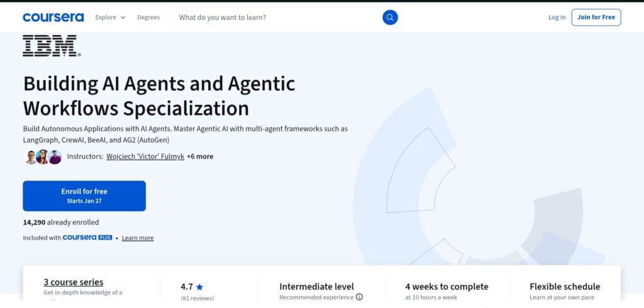Screen dimensions: 644x308
Task: Click the first instructor avatar
Action: (x=30, y=157)
